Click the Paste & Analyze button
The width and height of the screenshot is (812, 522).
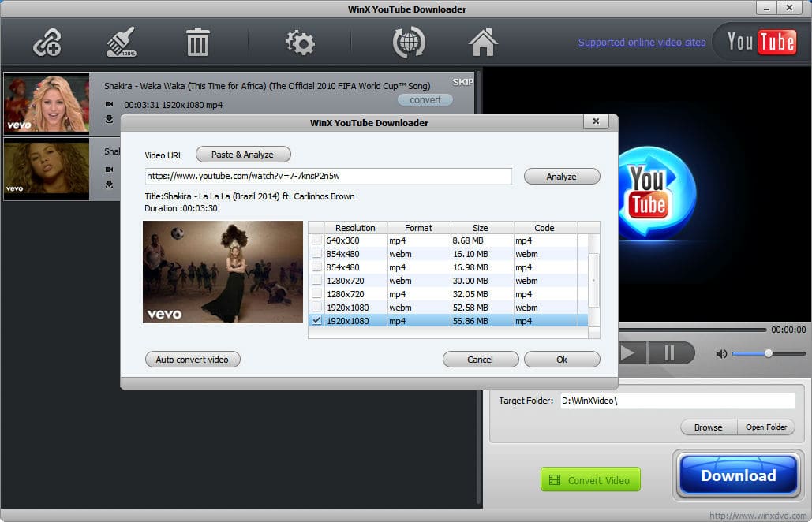243,155
